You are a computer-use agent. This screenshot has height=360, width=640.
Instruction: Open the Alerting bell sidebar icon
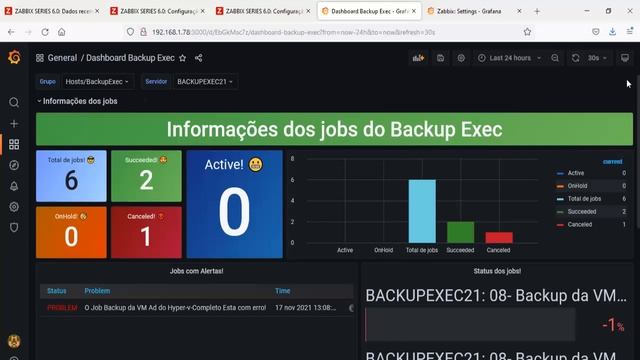click(x=14, y=186)
